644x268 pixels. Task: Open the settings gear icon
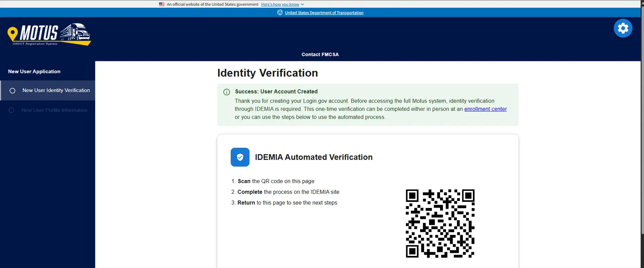[x=623, y=28]
